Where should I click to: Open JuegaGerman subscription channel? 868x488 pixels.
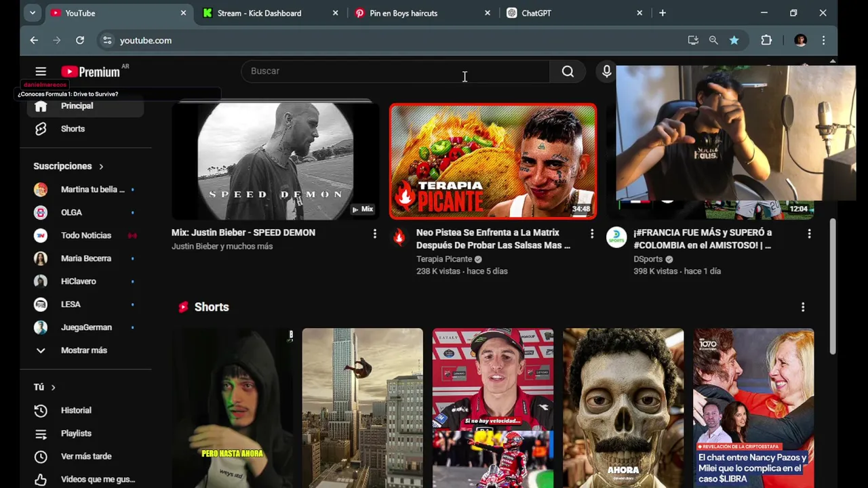pos(85,327)
